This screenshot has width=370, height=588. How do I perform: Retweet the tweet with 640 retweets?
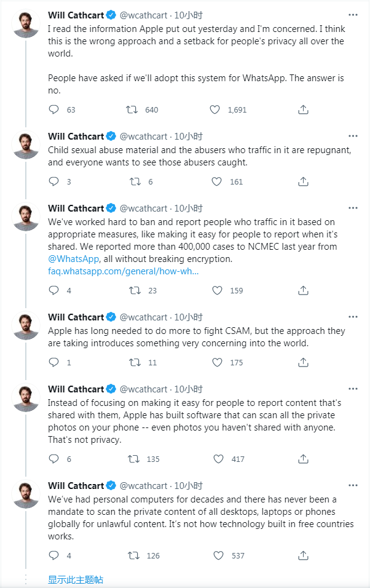(132, 109)
